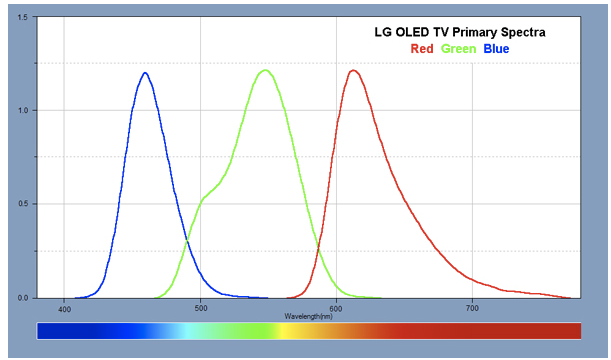
Task: Click the 500 x-axis tick label
Action: click(201, 308)
